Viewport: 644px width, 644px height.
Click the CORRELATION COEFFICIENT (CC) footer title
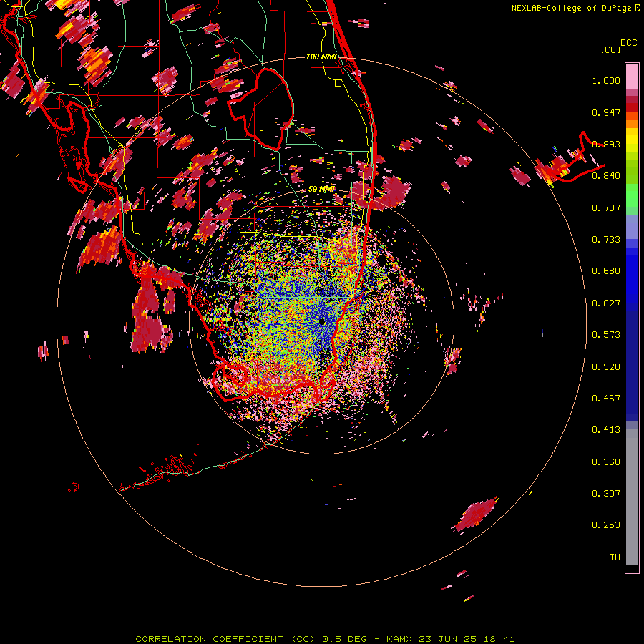225,639
